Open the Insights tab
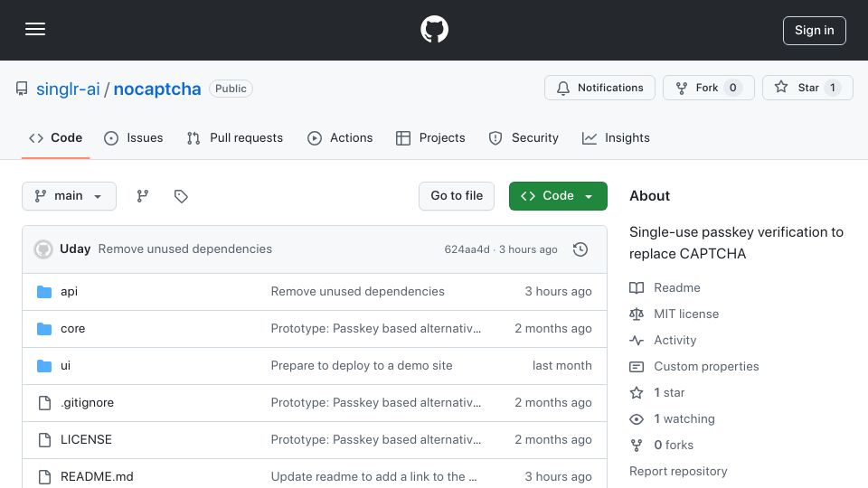Image resolution: width=868 pixels, height=488 pixels. pyautogui.click(x=616, y=137)
